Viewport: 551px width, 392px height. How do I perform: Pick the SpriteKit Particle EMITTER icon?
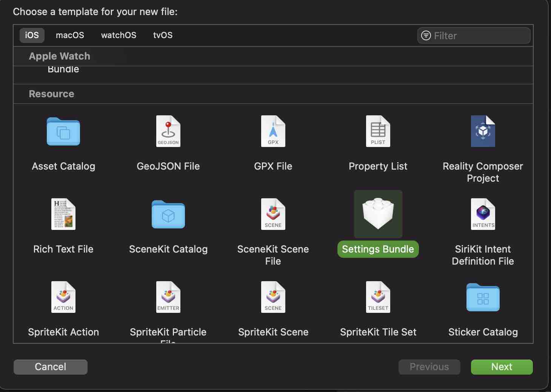[168, 297]
